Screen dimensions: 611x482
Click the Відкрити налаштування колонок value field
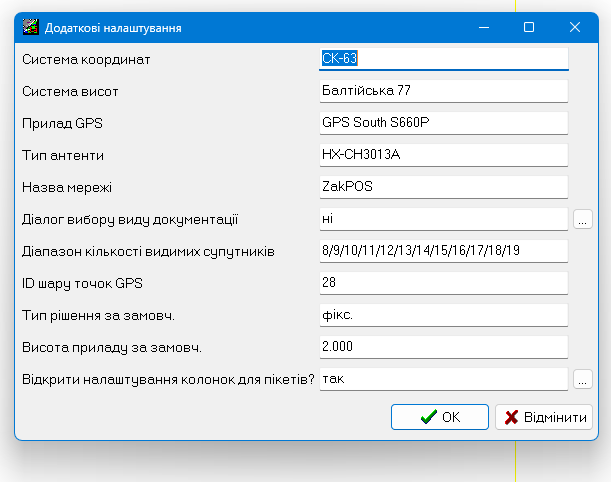[x=442, y=379]
